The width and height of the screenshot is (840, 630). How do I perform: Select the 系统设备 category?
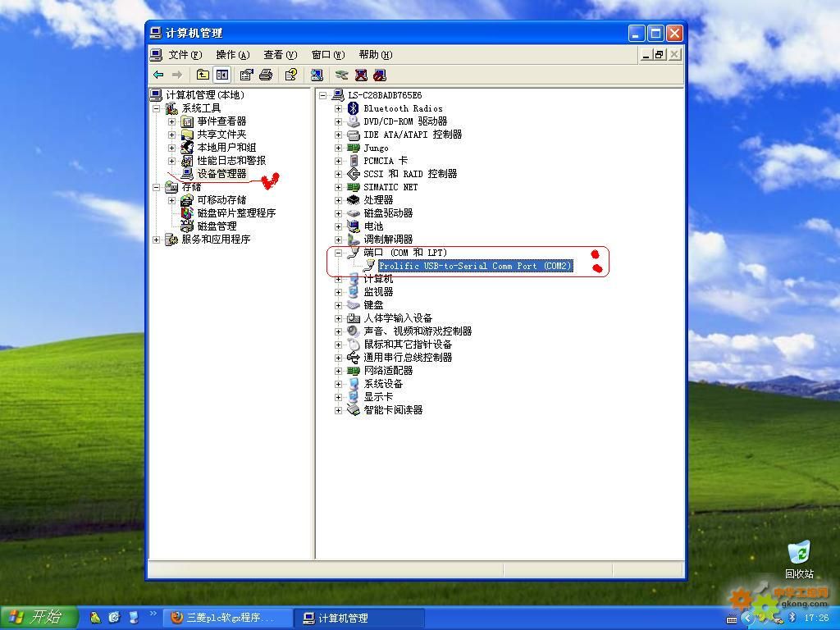coord(384,384)
